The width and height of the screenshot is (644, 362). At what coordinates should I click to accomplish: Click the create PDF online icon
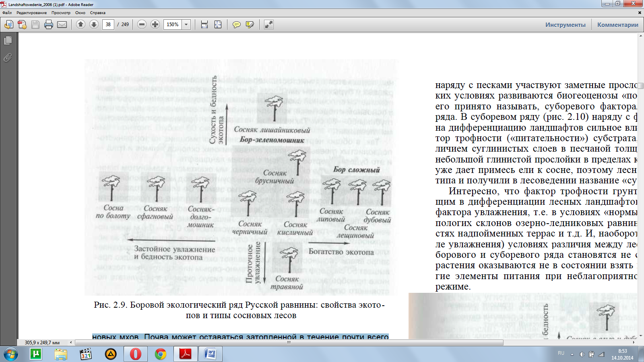point(8,25)
